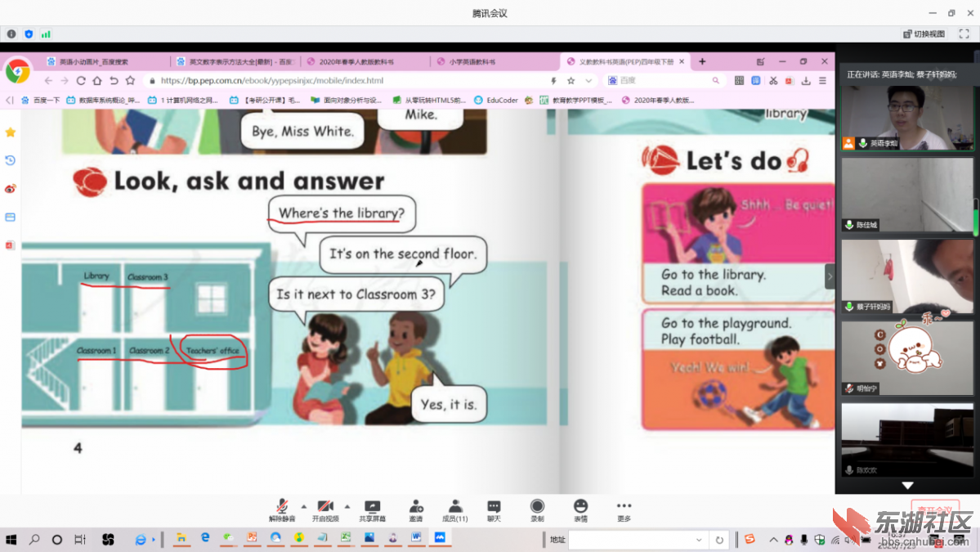Open the browser downloads icon
Viewport: 980px width, 552px height.
click(806, 81)
